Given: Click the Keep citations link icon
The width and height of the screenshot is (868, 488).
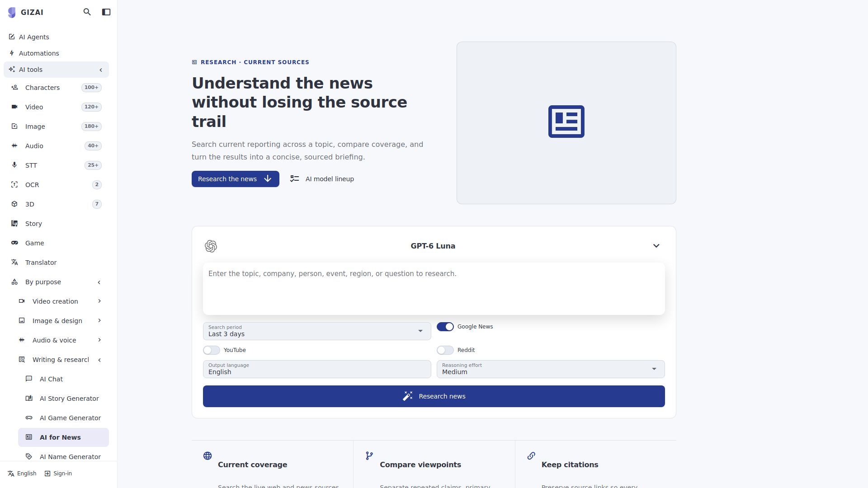Looking at the screenshot, I should click(531, 456).
